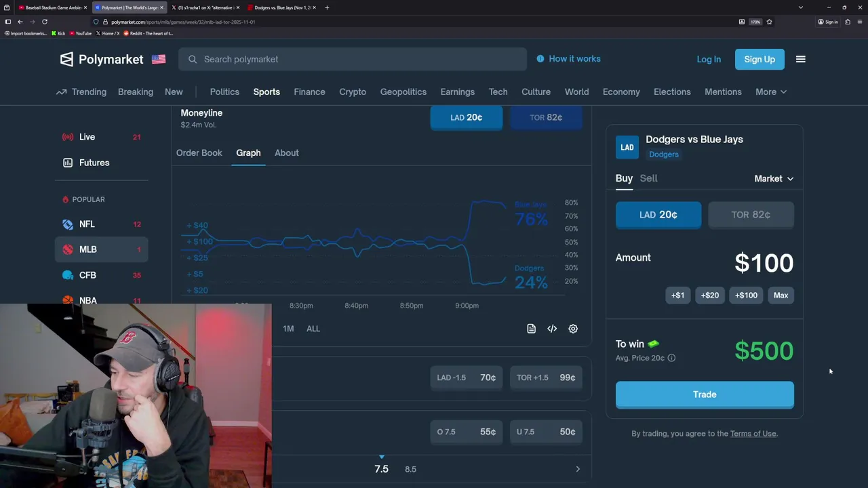Click the NBA basketball icon

[x=68, y=300]
